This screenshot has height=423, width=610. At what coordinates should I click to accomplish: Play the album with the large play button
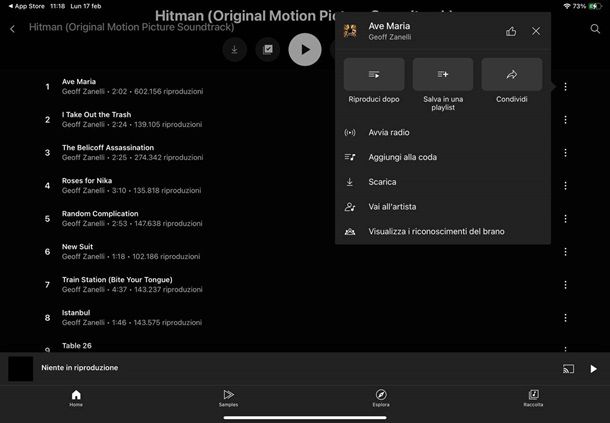tap(305, 49)
